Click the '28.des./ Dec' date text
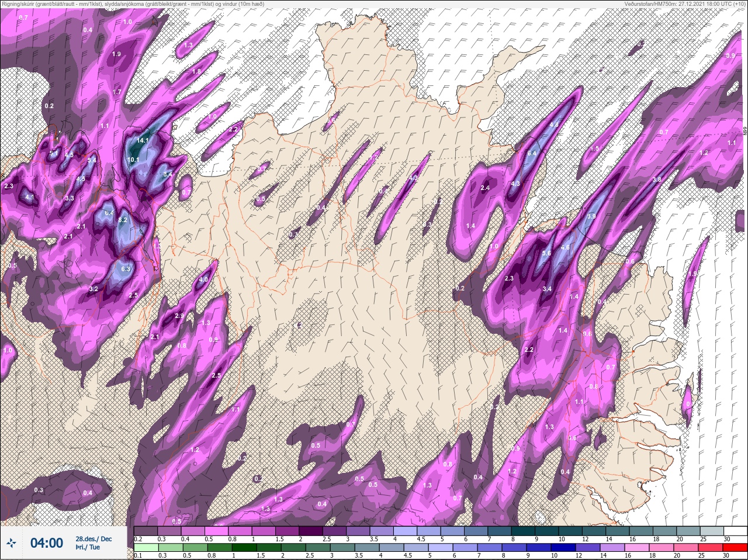 (x=93, y=539)
